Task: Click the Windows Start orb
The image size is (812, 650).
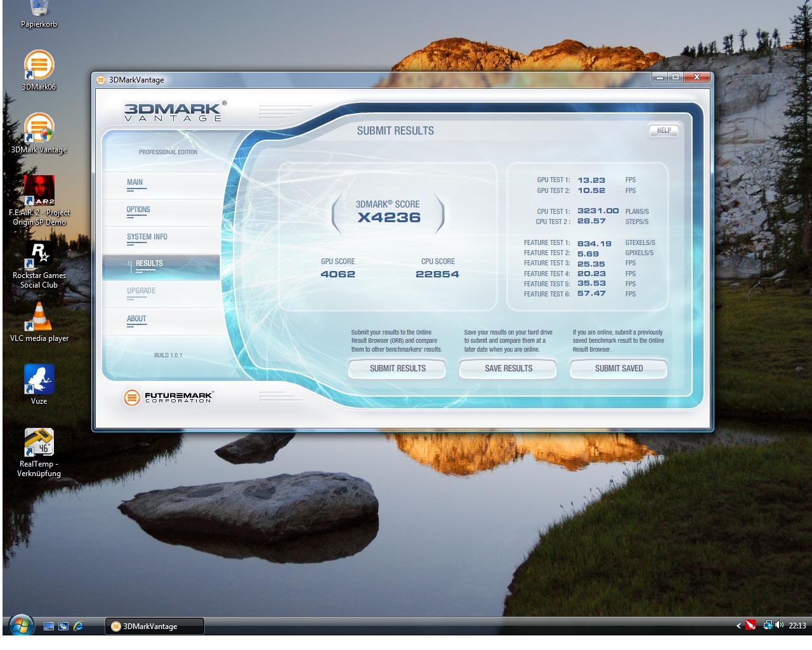Action: (x=21, y=625)
